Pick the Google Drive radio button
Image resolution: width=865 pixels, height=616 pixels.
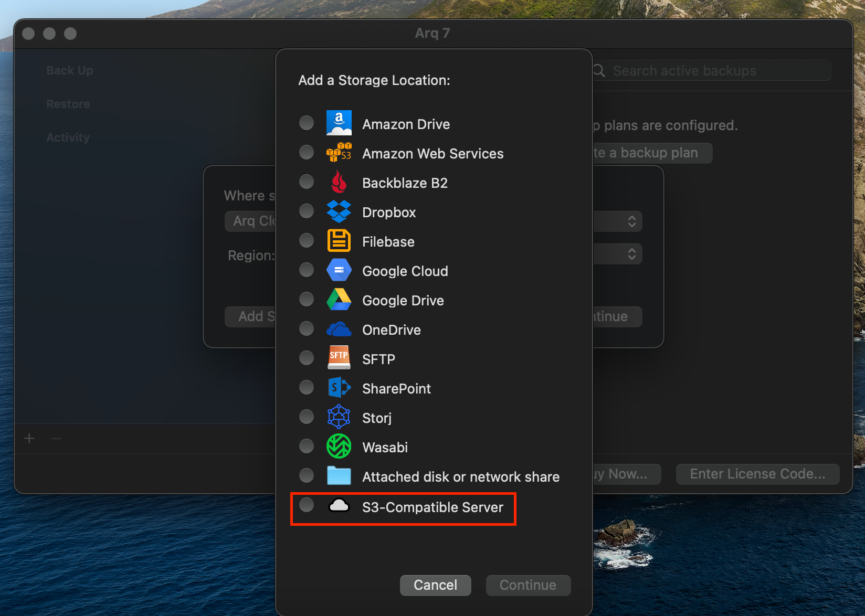(307, 299)
